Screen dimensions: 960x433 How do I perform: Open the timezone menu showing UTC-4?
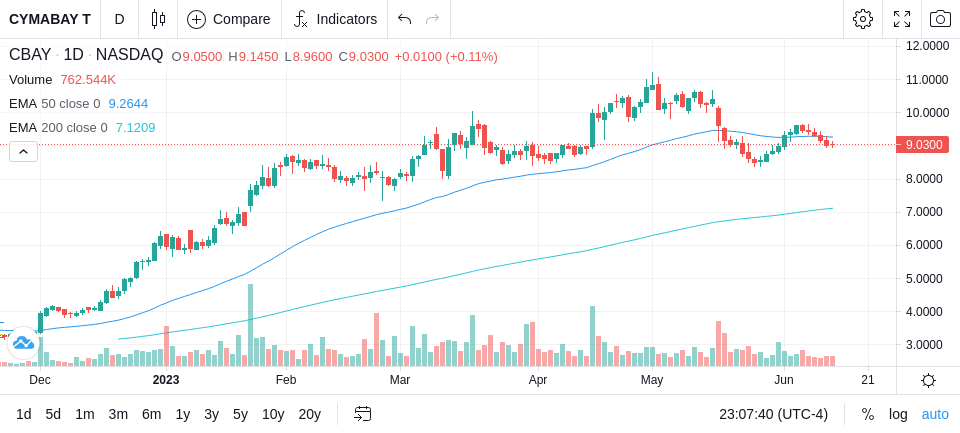click(x=773, y=414)
